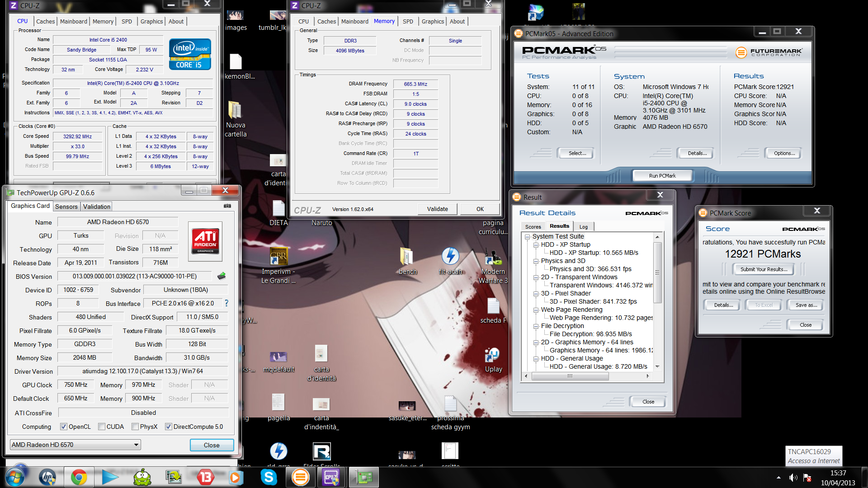Click Validate in CPU-Z
Screen dimensions: 868x488
(x=438, y=209)
